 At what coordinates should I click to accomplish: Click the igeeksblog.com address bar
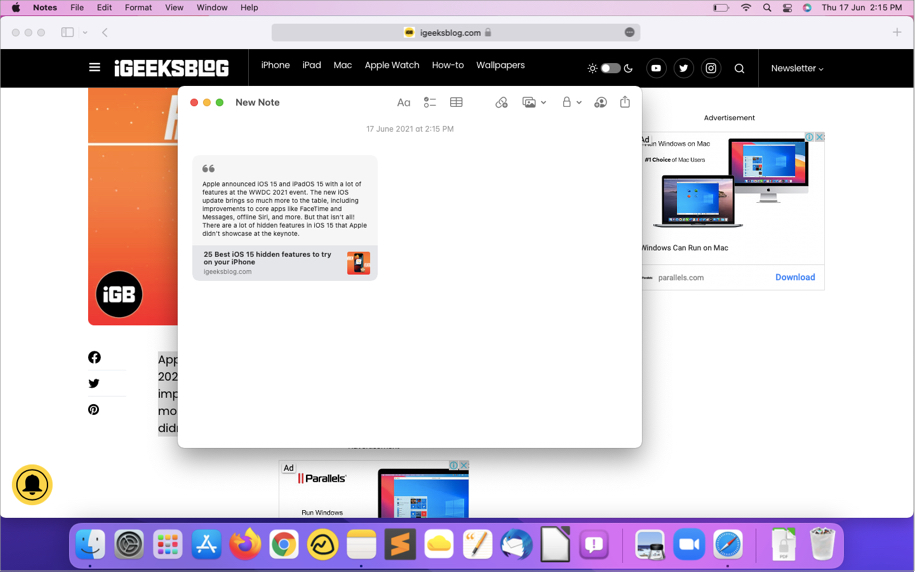pos(456,33)
